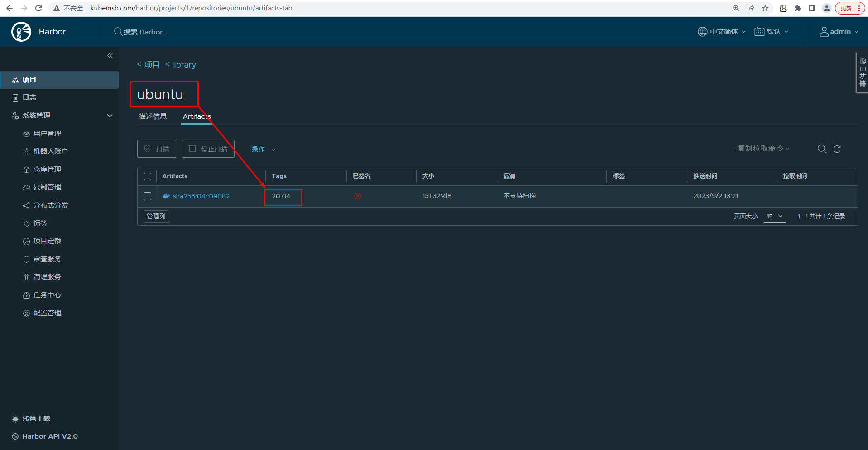Open 仓库管理 page

(47, 169)
